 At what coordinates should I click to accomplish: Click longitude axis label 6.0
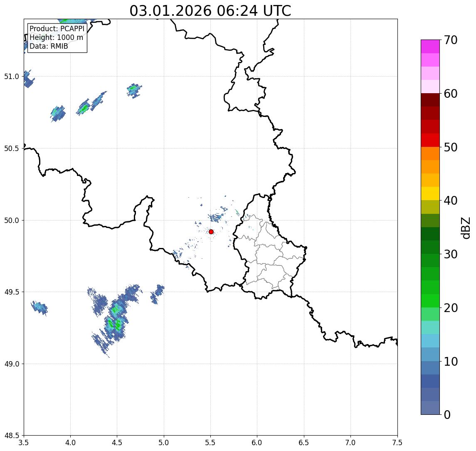257,443
